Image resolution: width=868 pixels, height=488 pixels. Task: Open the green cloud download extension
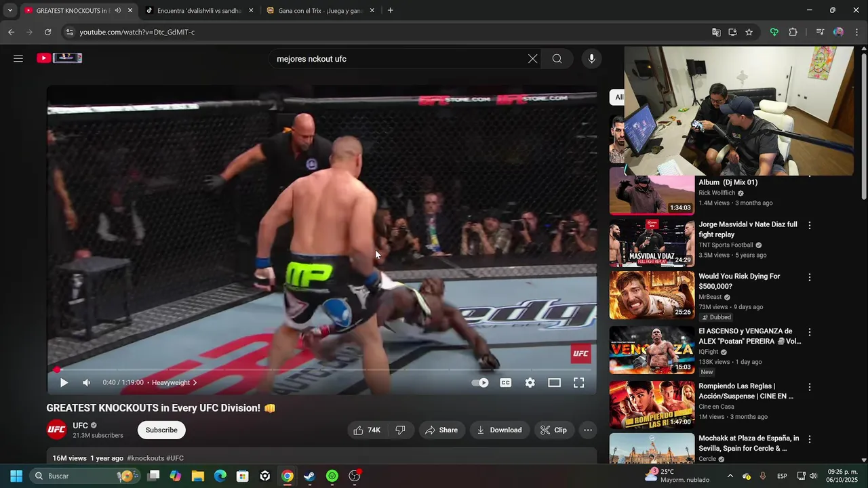(774, 32)
